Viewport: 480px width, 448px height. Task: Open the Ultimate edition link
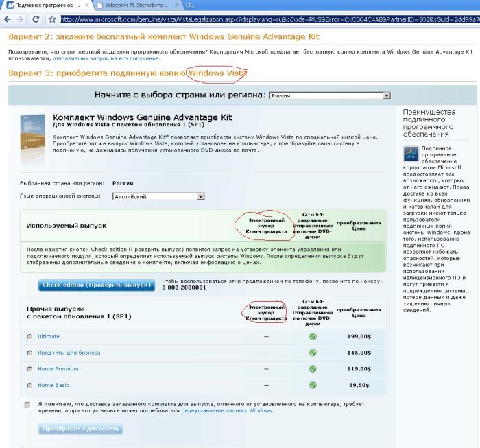coord(49,337)
